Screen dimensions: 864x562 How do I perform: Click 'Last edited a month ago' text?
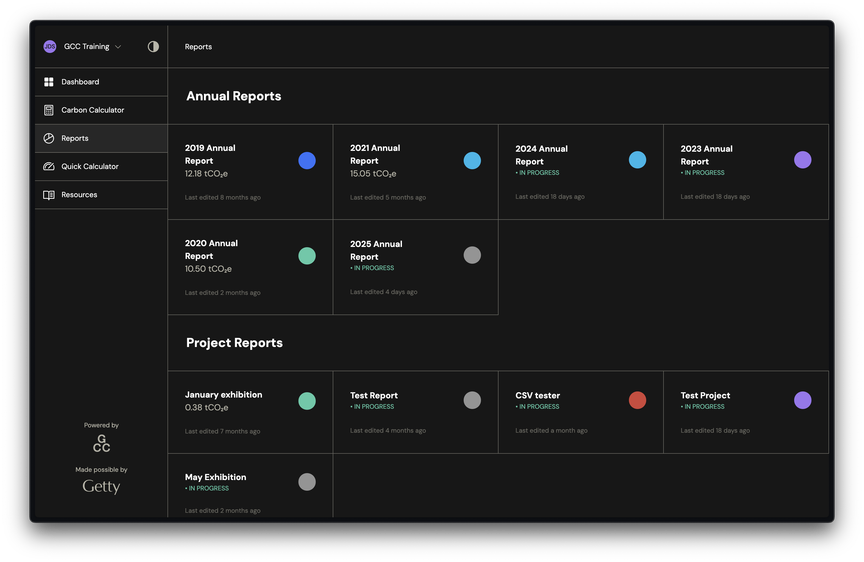coord(552,431)
